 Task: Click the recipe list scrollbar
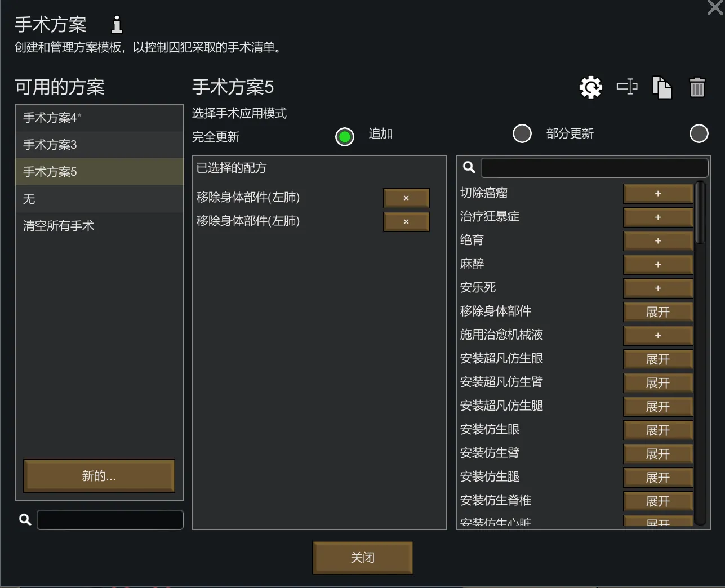pyautogui.click(x=700, y=213)
